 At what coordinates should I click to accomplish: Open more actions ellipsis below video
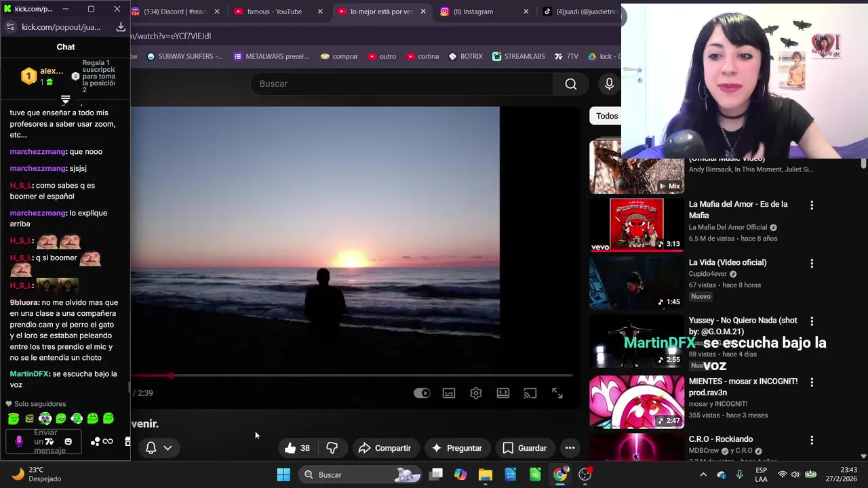[x=570, y=448]
